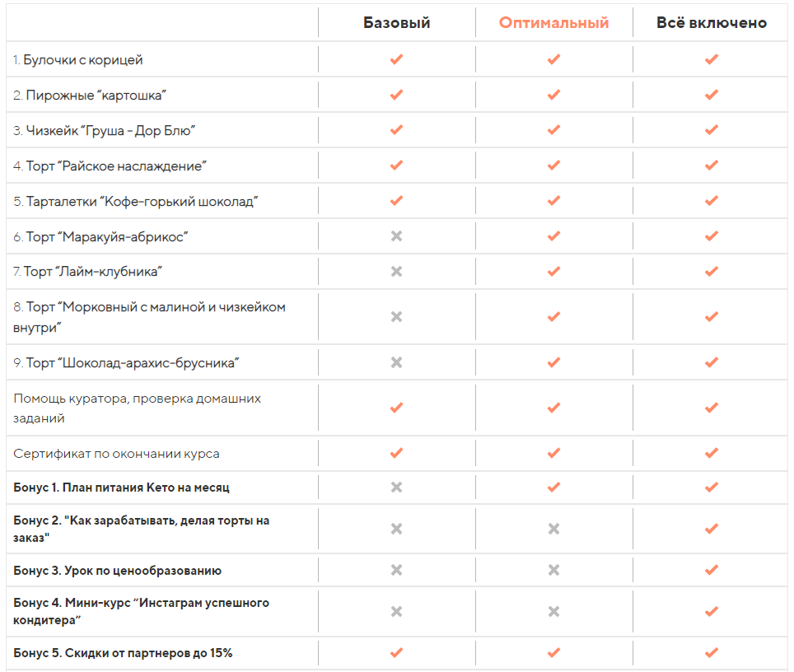794x672 pixels.
Task: Click Базовый cross for Торт Морковный row
Action: tap(396, 317)
